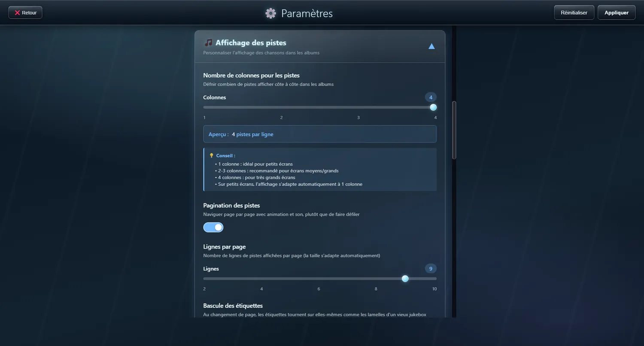Disable the Pagination des pistes toggle
This screenshot has height=346, width=644.
(x=213, y=227)
